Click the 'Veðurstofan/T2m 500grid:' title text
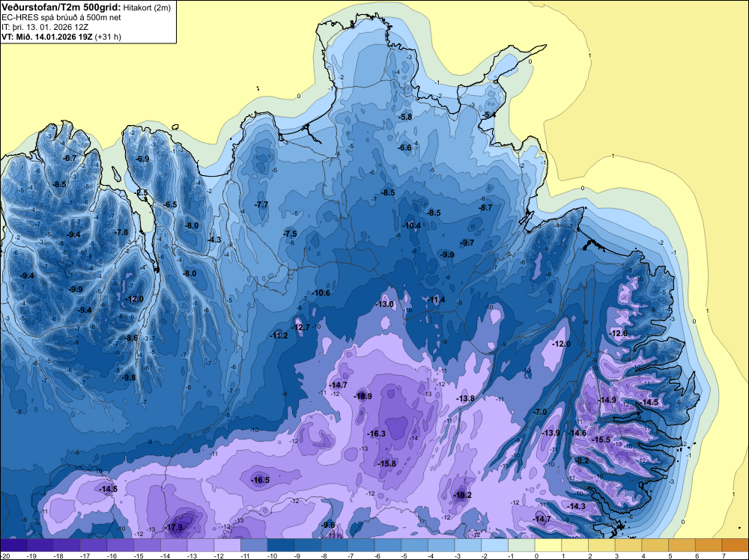 [61, 7]
